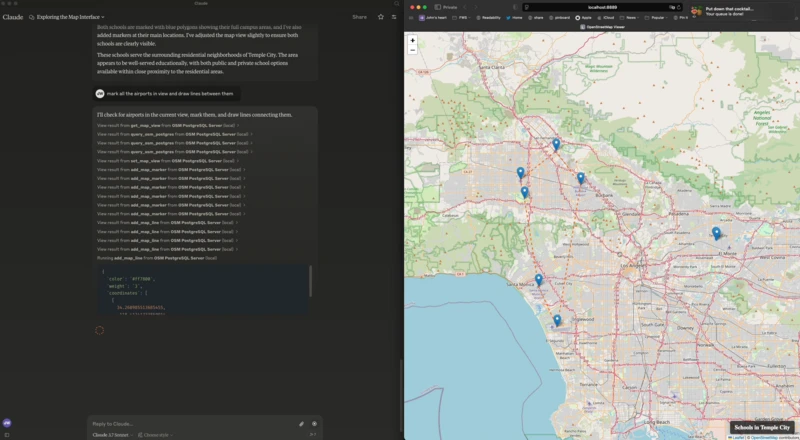Click the localhost address bar

[603, 7]
